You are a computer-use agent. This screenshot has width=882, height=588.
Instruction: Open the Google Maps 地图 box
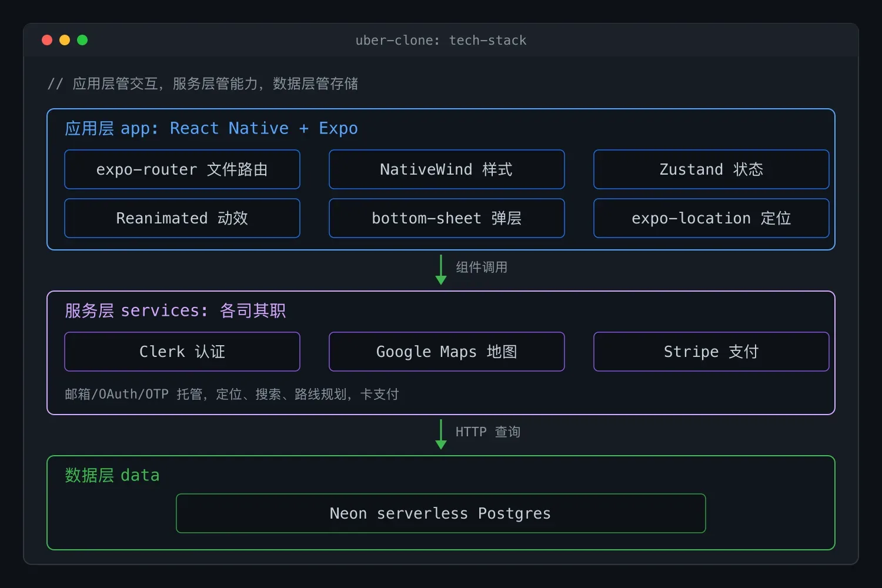[x=447, y=352]
